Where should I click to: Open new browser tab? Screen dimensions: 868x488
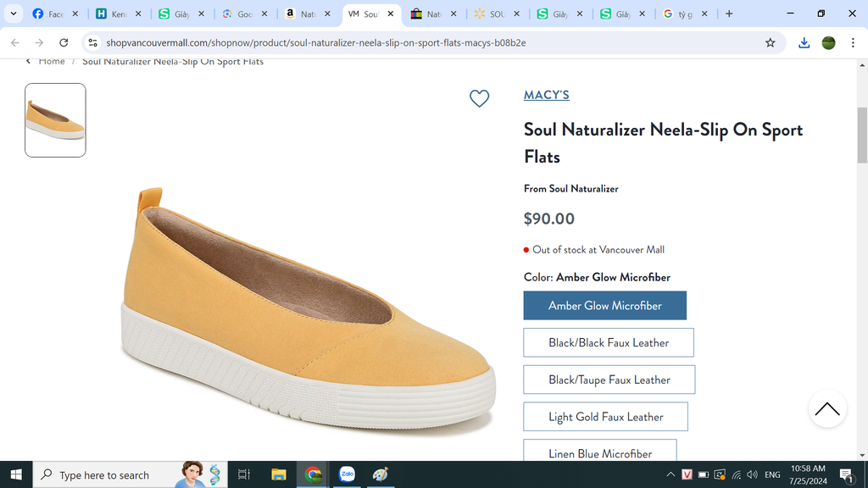coord(729,14)
